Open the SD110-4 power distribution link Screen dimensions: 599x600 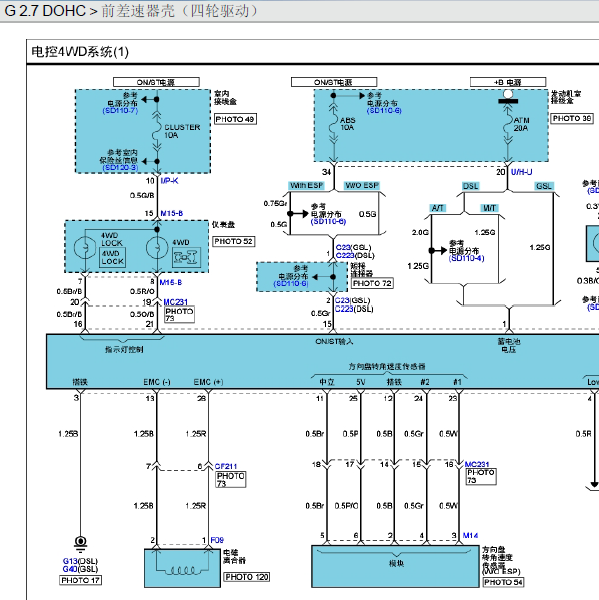point(467,258)
